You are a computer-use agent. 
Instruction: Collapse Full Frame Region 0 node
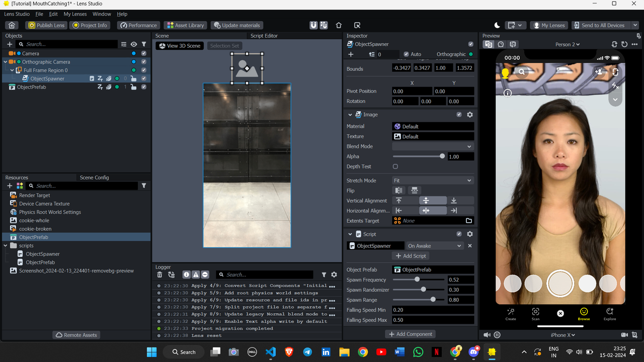tap(12, 70)
